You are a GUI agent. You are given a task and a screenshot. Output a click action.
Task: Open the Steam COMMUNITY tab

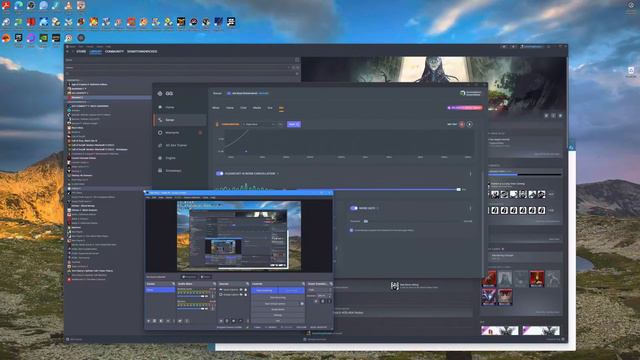point(114,51)
